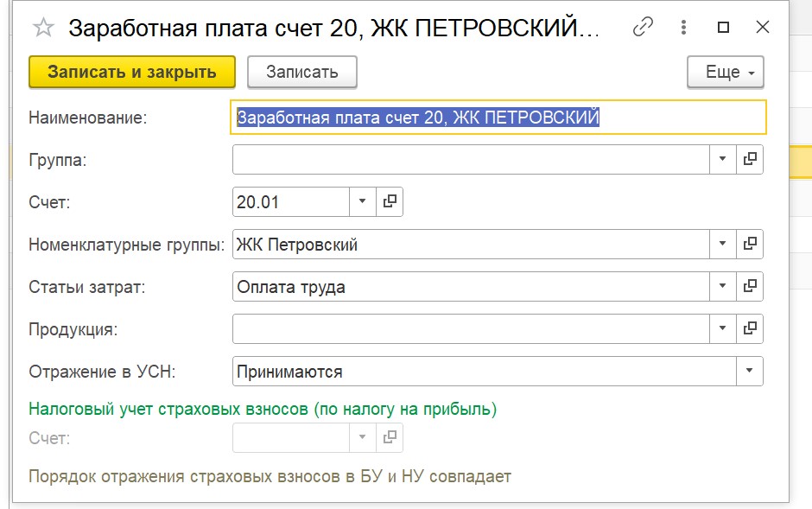This screenshot has width=812, height=509.
Task: Click Записать и закрыть button
Action: pyautogui.click(x=132, y=72)
